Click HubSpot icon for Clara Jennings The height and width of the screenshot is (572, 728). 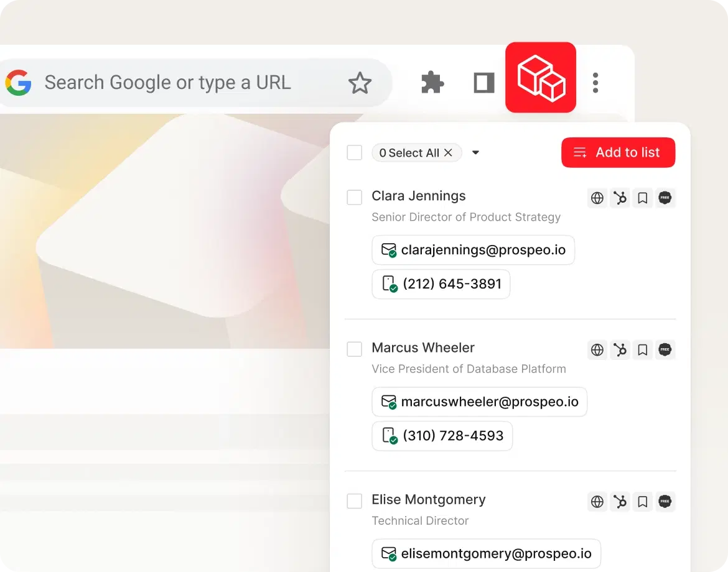(620, 198)
